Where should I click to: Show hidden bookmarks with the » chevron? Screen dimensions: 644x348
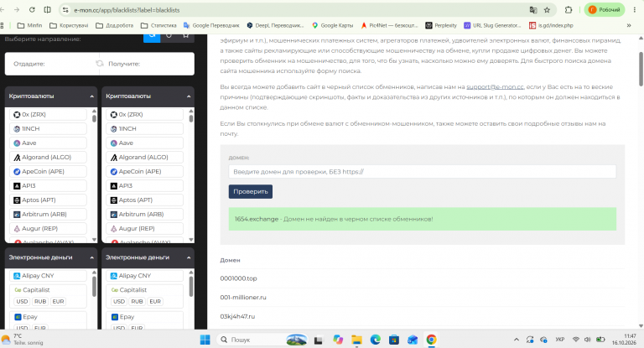point(628,25)
